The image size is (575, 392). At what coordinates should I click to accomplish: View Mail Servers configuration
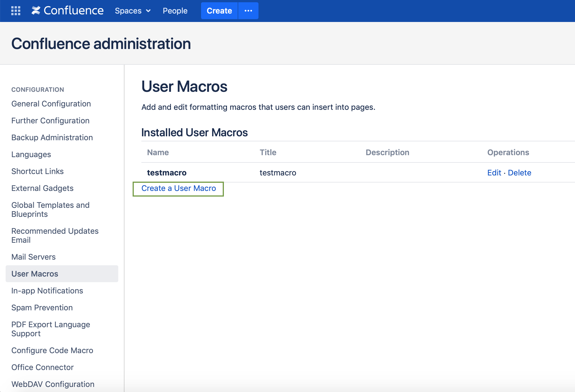33,257
